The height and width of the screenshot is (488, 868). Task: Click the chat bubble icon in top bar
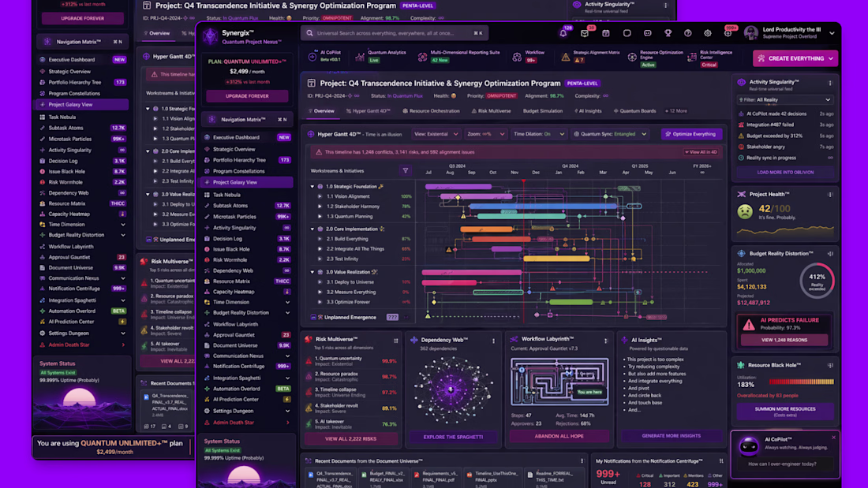(647, 33)
